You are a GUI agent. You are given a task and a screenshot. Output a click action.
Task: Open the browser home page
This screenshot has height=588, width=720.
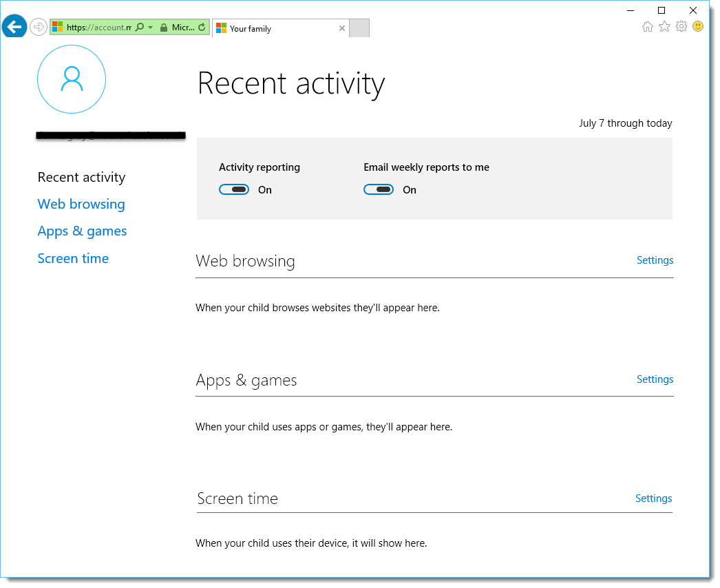pyautogui.click(x=648, y=26)
